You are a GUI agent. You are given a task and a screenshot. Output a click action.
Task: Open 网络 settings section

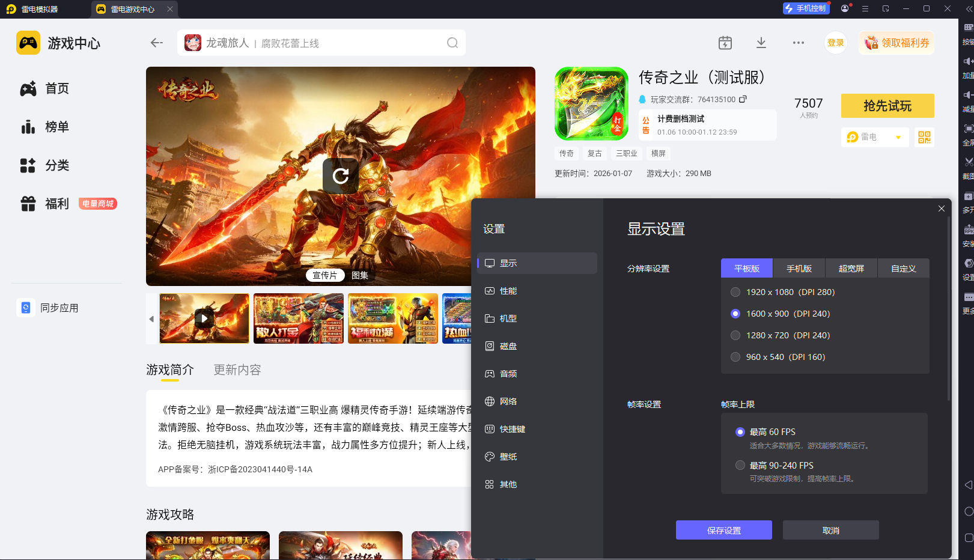pos(537,401)
